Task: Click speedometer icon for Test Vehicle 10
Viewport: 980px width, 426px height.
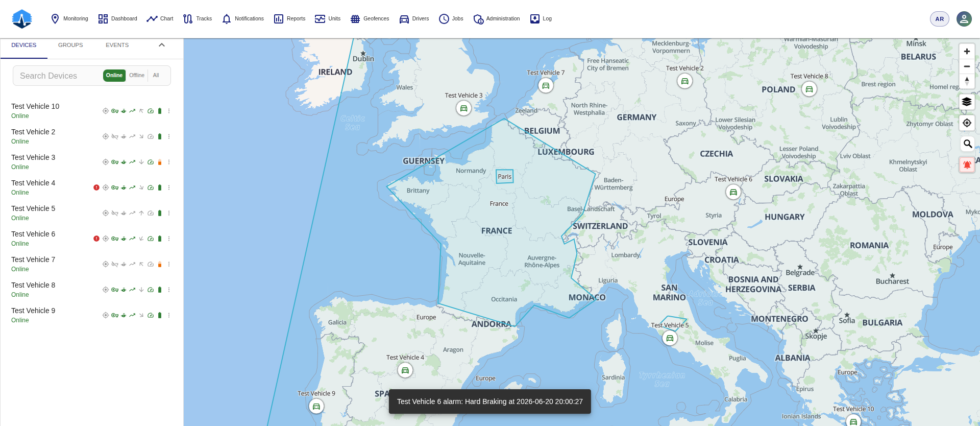Action: click(x=151, y=111)
